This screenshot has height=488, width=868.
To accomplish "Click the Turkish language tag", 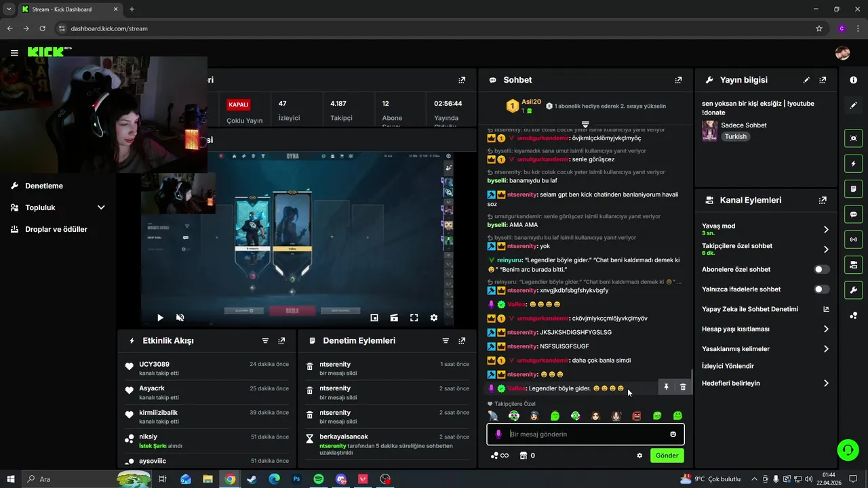I will coord(735,136).
